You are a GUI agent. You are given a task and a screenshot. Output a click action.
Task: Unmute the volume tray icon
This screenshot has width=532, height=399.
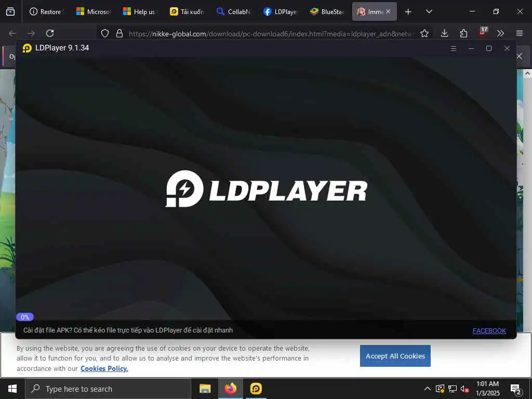click(464, 389)
